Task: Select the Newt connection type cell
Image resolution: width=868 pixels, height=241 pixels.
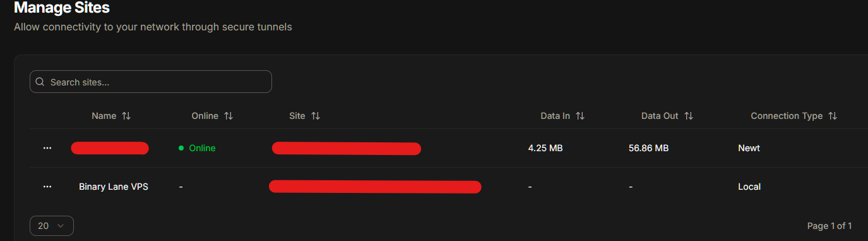Action: pyautogui.click(x=749, y=148)
